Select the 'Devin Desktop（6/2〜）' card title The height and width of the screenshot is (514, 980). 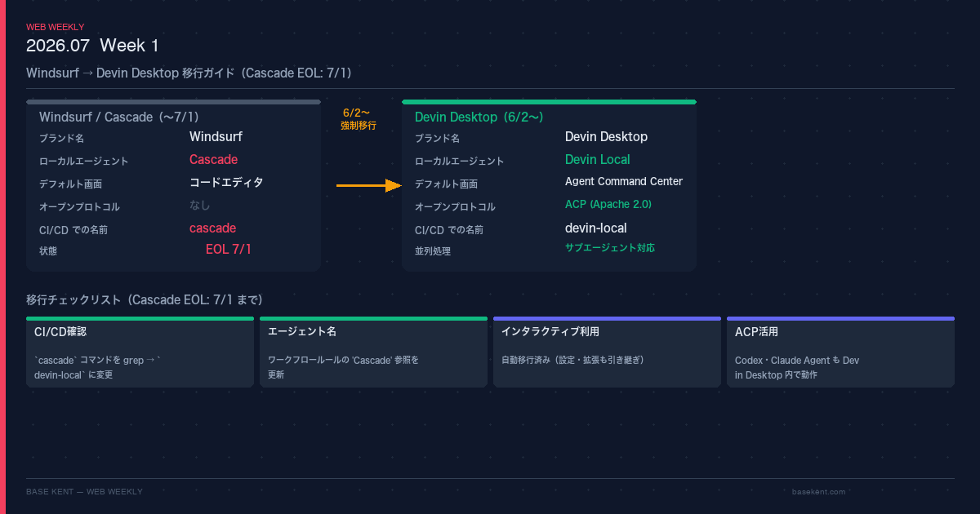coord(479,117)
